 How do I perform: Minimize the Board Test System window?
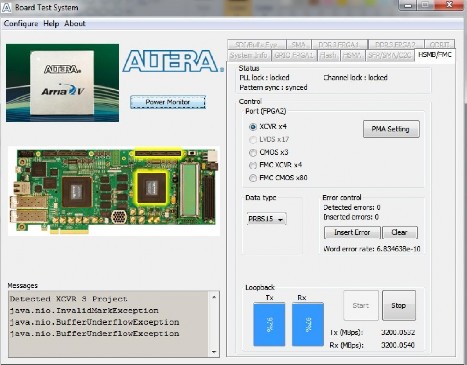coord(409,5)
